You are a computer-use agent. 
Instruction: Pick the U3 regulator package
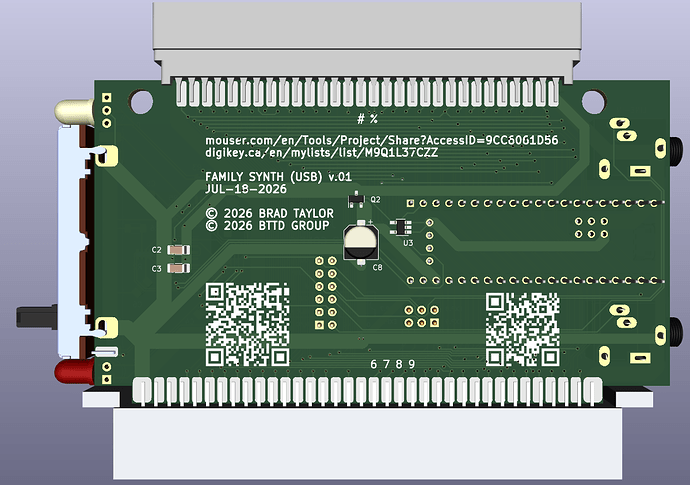coord(400,227)
